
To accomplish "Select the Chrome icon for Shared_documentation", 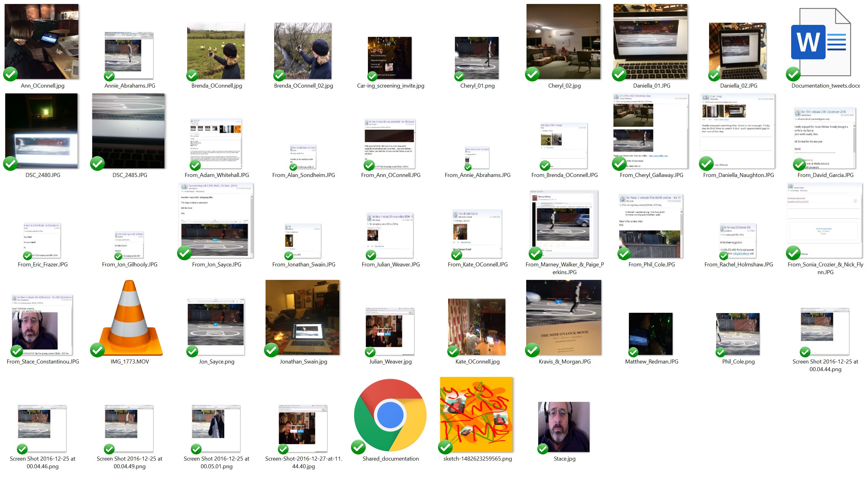I will point(390,415).
